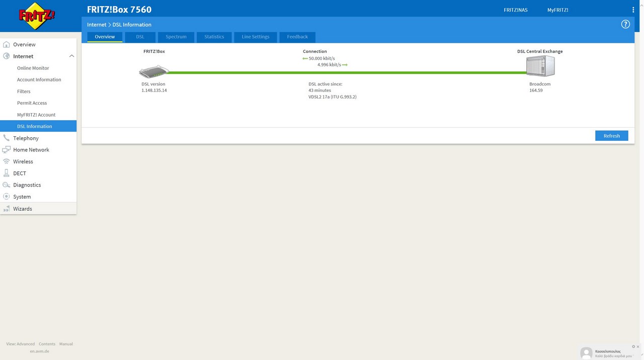Click the 43 minutes uptime text
Screen dimensions: 644x360
point(319,91)
